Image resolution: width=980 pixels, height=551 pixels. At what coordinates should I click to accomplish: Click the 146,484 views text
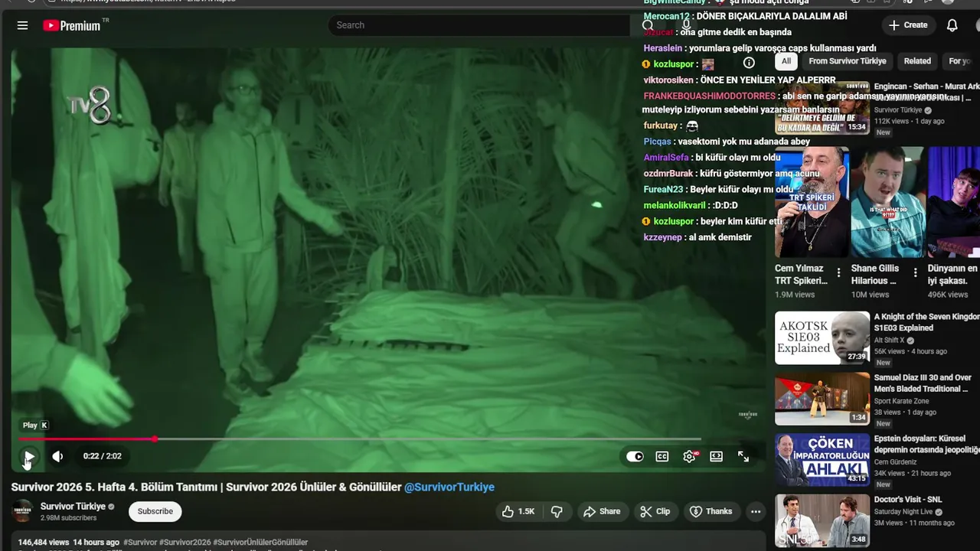44,543
